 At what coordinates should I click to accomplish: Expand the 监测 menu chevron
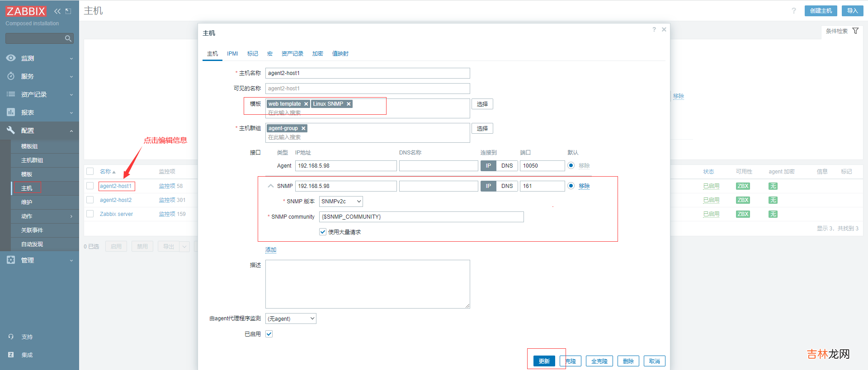point(71,59)
